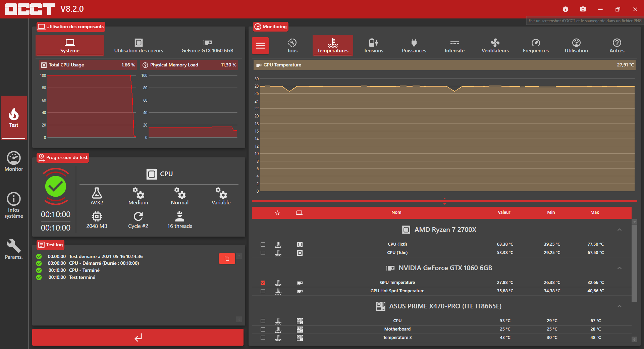Take an OCCT screenshot with camera icon
The height and width of the screenshot is (349, 644).
583,9
